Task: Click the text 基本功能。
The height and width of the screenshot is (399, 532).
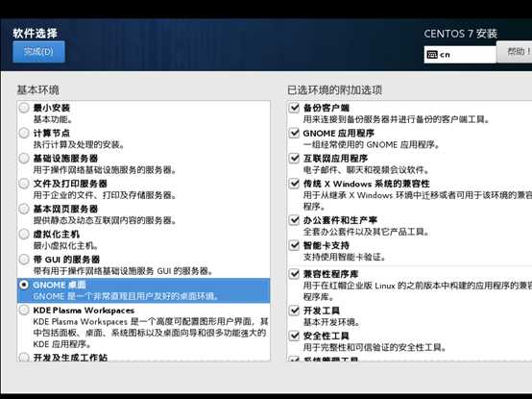Action: click(x=53, y=119)
